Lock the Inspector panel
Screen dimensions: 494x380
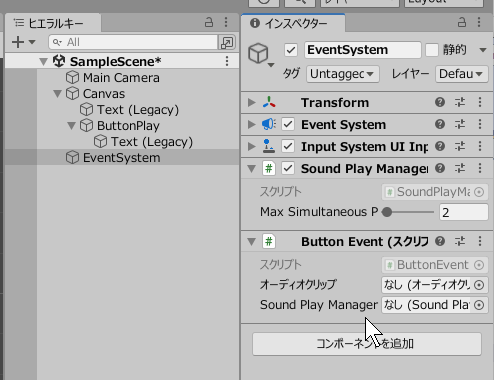click(x=462, y=22)
